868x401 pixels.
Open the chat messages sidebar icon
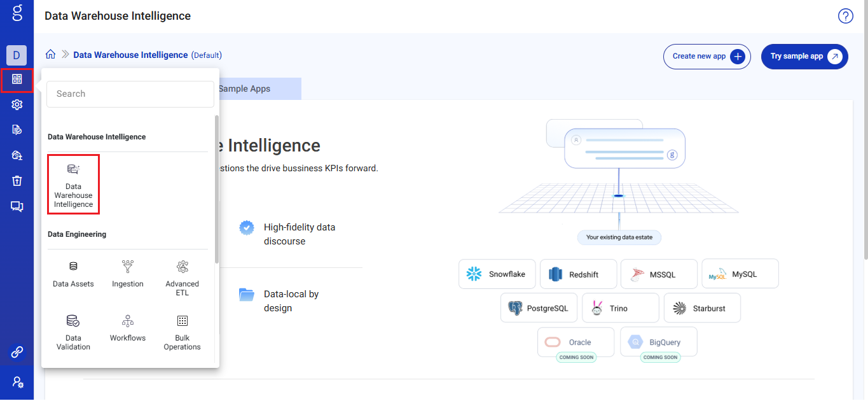click(x=17, y=206)
